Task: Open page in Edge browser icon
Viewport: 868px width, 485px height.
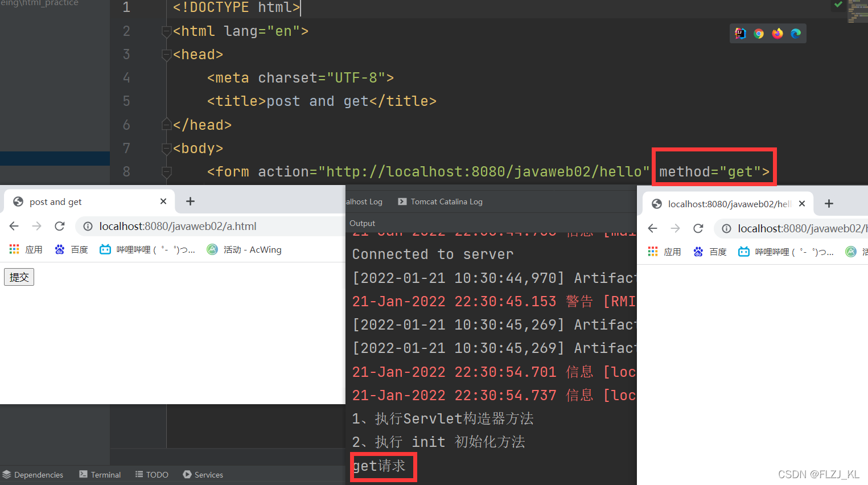Action: click(x=796, y=34)
